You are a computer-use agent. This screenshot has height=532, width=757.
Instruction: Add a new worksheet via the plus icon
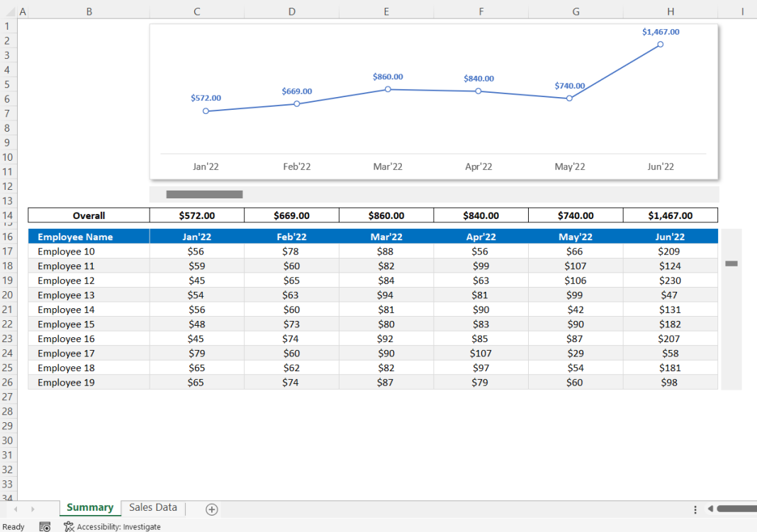coord(210,508)
